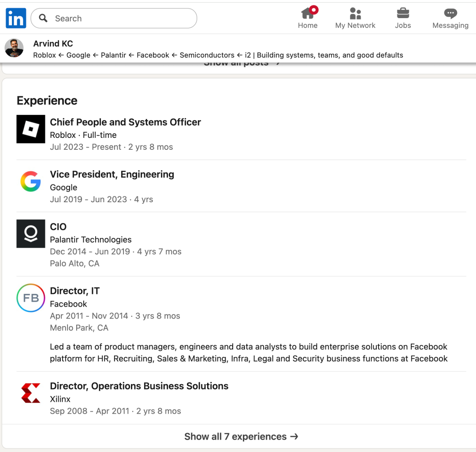Screen dimensions: 476x452
Task: Click Jul 2023 - Present date range
Action: [x=86, y=147]
